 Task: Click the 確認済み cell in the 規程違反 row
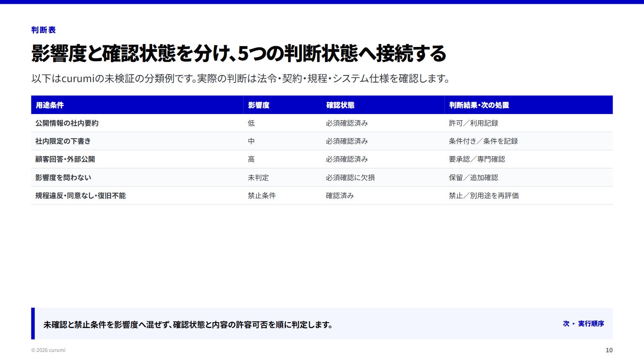[340, 196]
